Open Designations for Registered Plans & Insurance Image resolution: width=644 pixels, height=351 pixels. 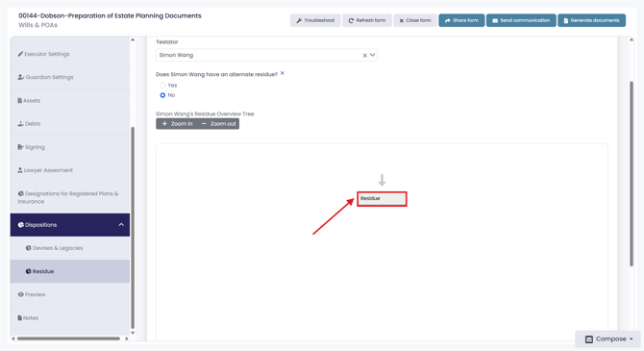point(70,197)
